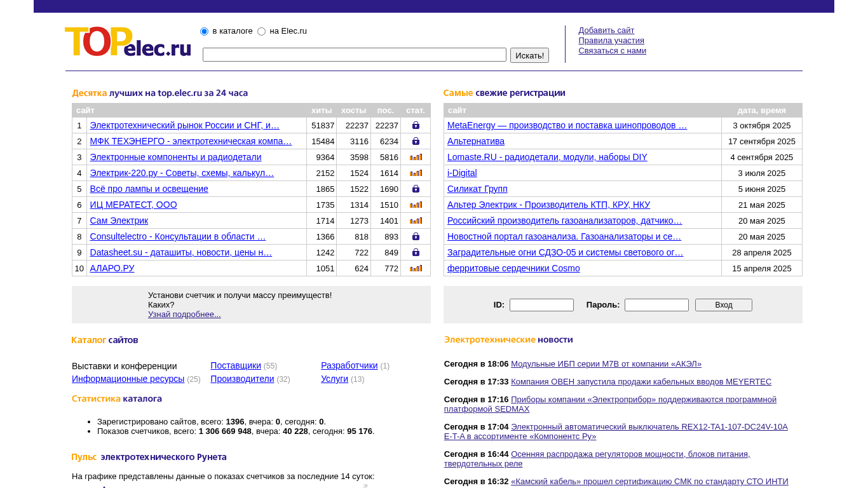Click lock icon for Электротехнический рынок России row

click(x=416, y=125)
